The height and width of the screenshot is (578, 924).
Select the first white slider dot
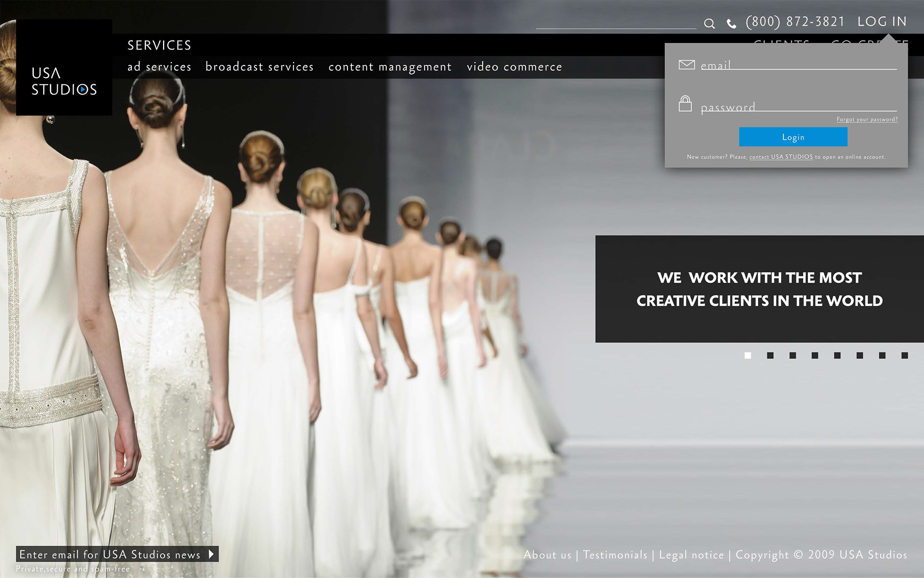pyautogui.click(x=747, y=355)
